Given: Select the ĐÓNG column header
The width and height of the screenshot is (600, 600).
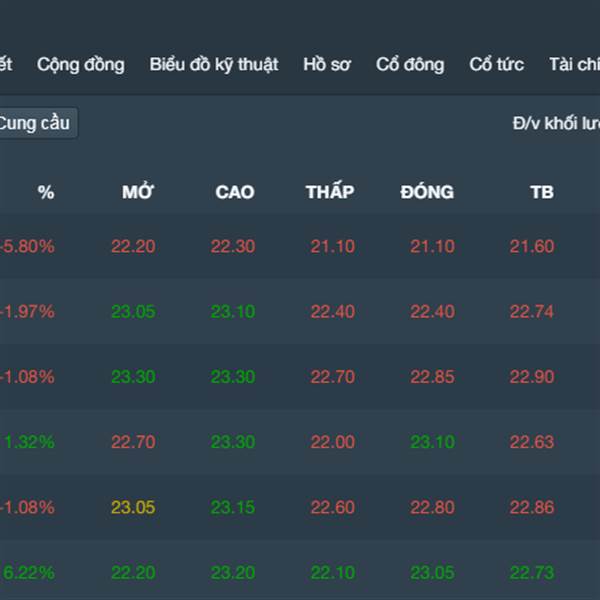Looking at the screenshot, I should [427, 192].
